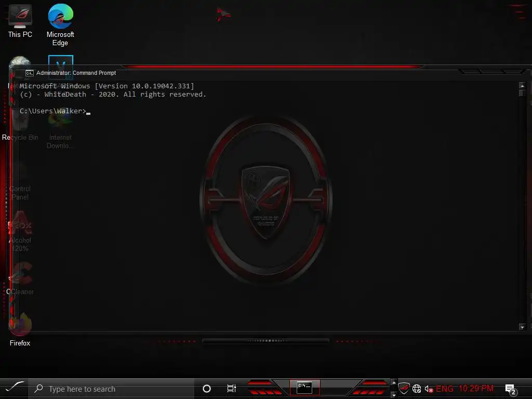Click Command Prompt scrollbar down arrow
Image resolution: width=532 pixels, height=399 pixels.
pos(522,327)
